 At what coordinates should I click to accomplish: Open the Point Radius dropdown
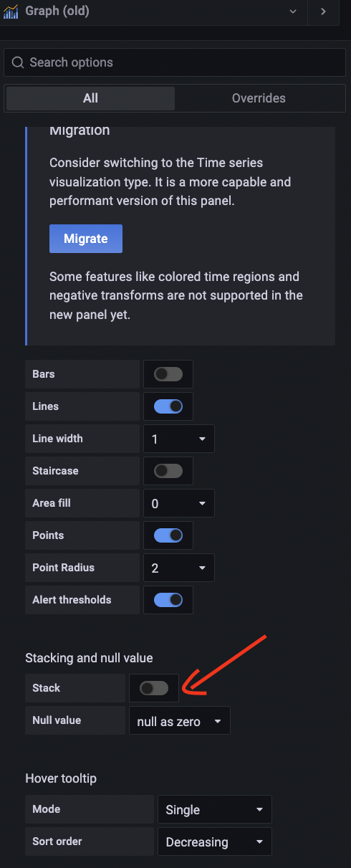tap(179, 568)
